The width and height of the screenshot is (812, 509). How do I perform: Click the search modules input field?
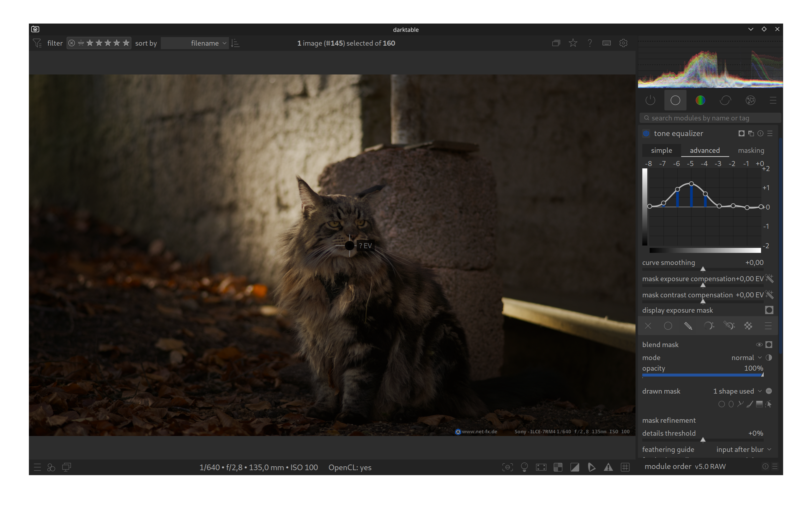[x=710, y=118]
